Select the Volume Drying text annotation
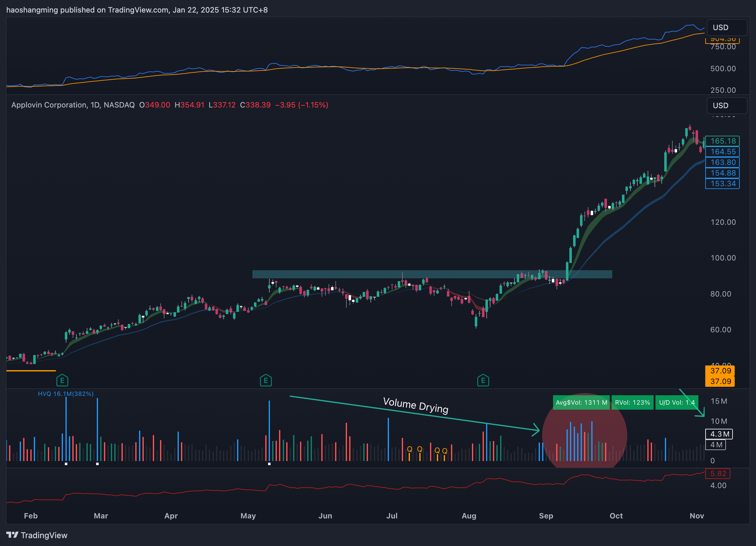Screen dimensions: 756x546 tap(415, 405)
